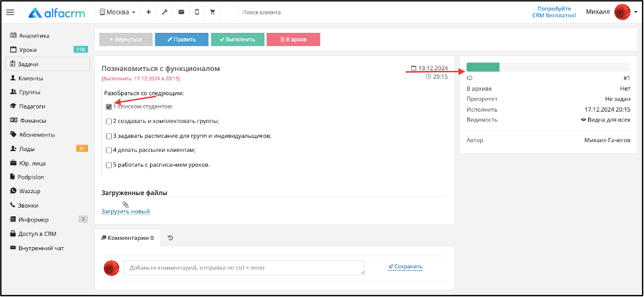Open Задачи in sidebar

(x=47, y=64)
